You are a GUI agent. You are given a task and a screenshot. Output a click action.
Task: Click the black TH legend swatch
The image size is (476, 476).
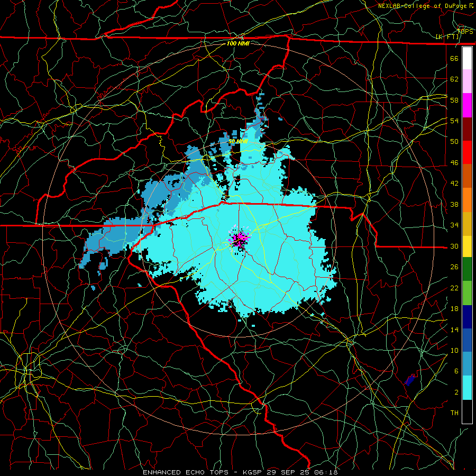(x=467, y=411)
